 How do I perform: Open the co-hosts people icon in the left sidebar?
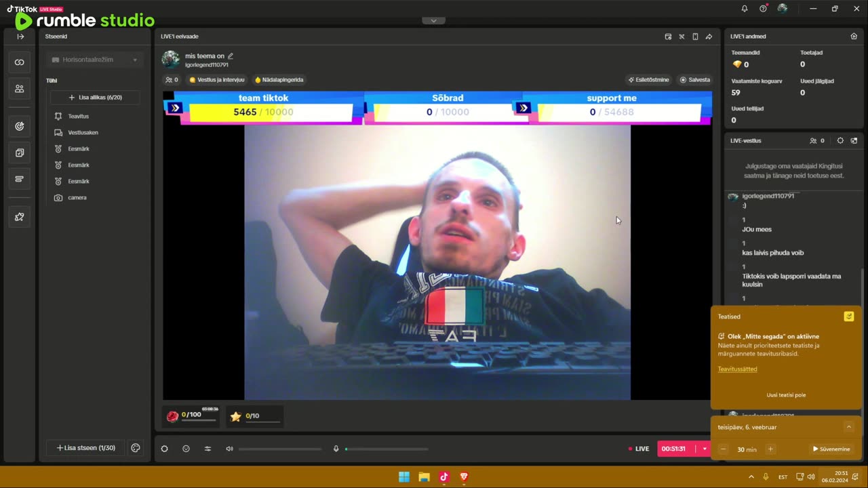(20, 89)
